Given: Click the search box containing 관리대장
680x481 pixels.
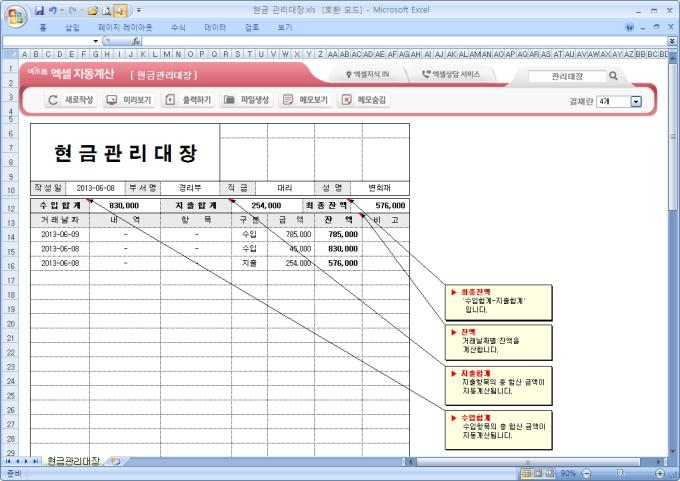Looking at the screenshot, I should coord(567,76).
